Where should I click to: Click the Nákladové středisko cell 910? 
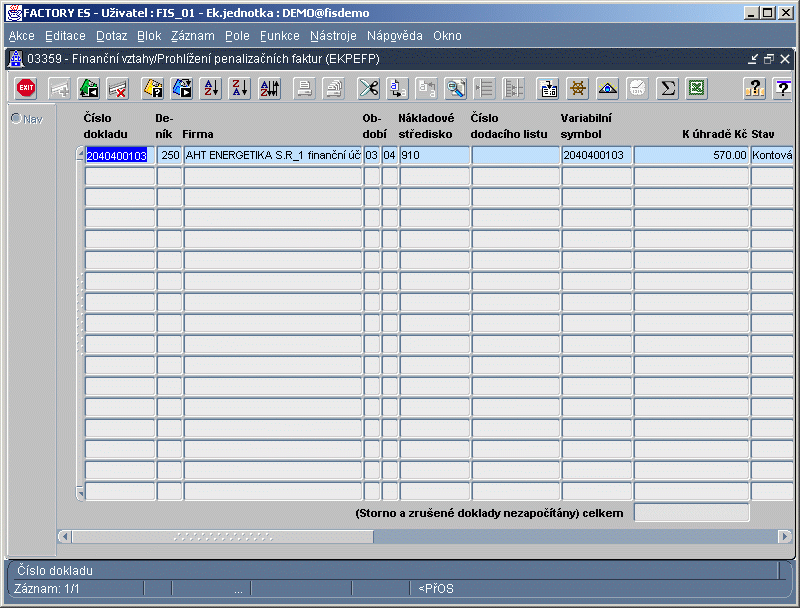[434, 155]
